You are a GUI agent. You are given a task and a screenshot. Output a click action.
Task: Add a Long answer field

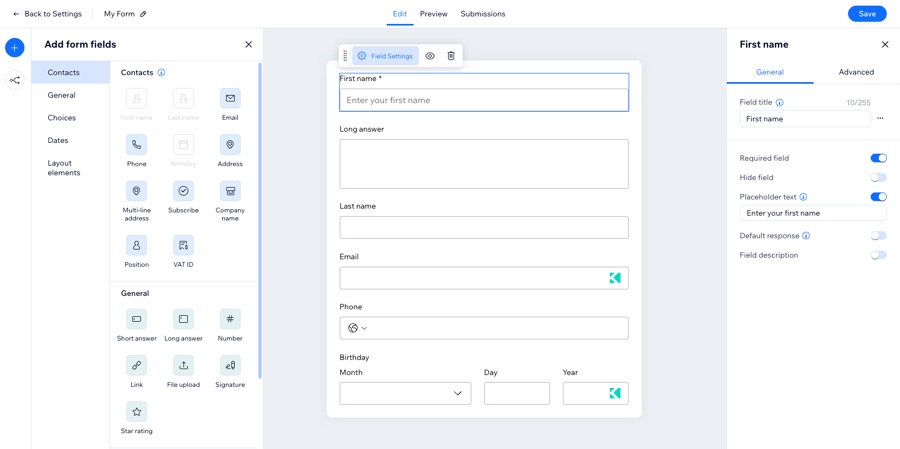pyautogui.click(x=184, y=319)
